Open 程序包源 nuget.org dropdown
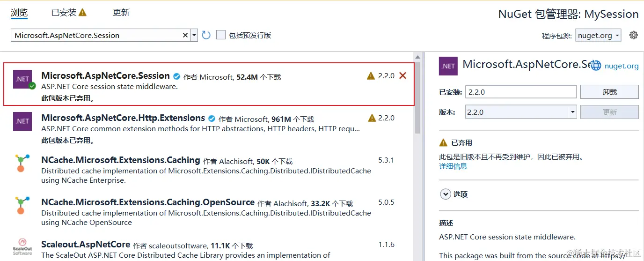644x261 pixels. [598, 35]
